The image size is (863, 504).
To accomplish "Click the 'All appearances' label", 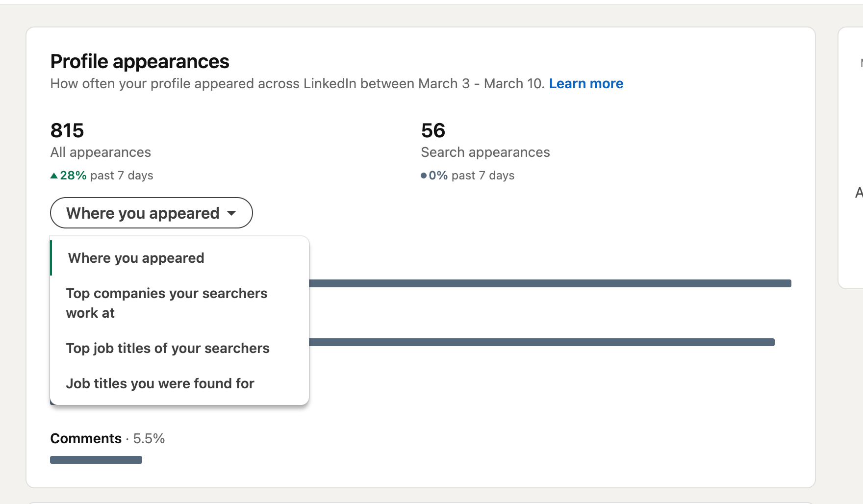I will [x=101, y=152].
